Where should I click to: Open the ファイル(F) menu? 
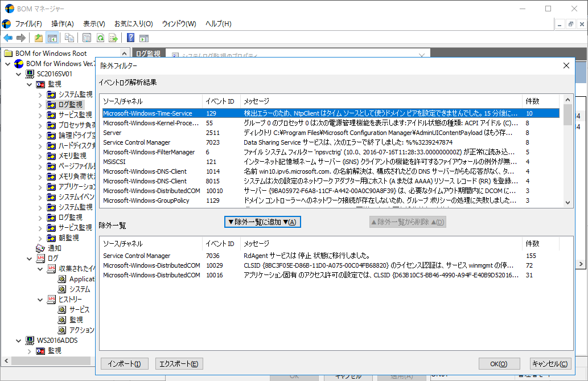[x=28, y=24]
